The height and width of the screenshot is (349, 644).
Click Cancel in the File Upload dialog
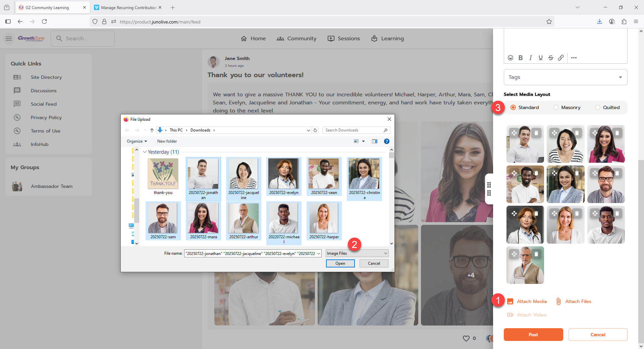(374, 263)
